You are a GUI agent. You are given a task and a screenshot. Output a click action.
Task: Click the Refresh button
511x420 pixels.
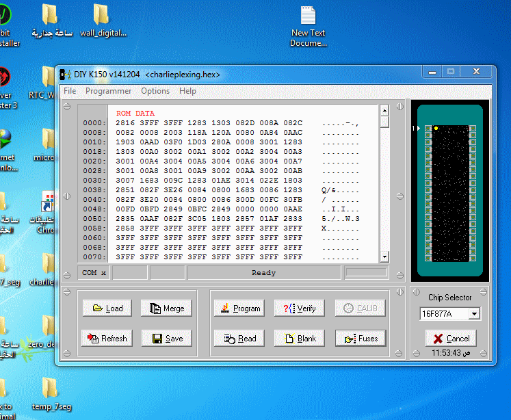tap(107, 338)
